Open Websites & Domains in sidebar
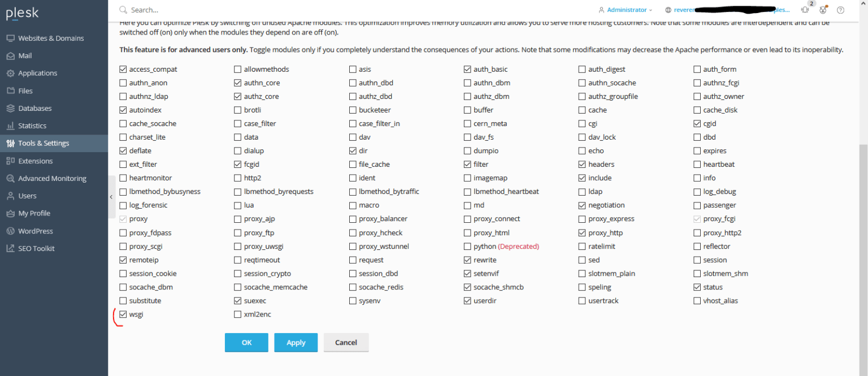This screenshot has width=868, height=376. 51,38
